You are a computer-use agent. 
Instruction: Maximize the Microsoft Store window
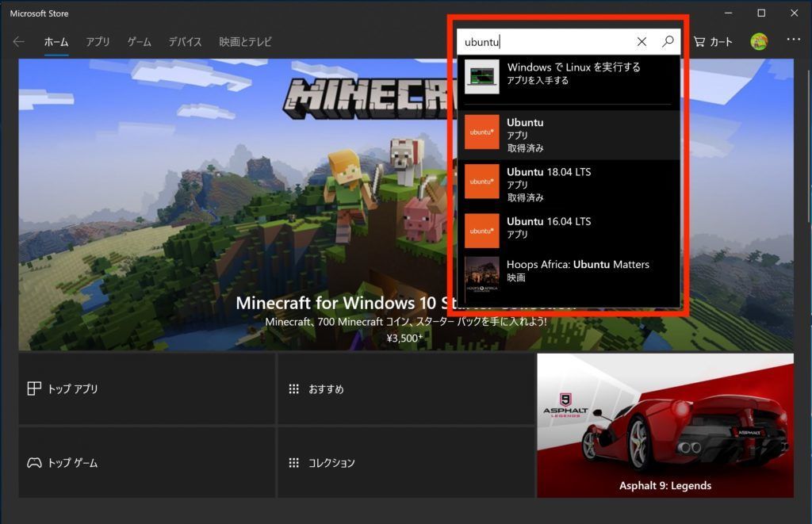click(761, 13)
